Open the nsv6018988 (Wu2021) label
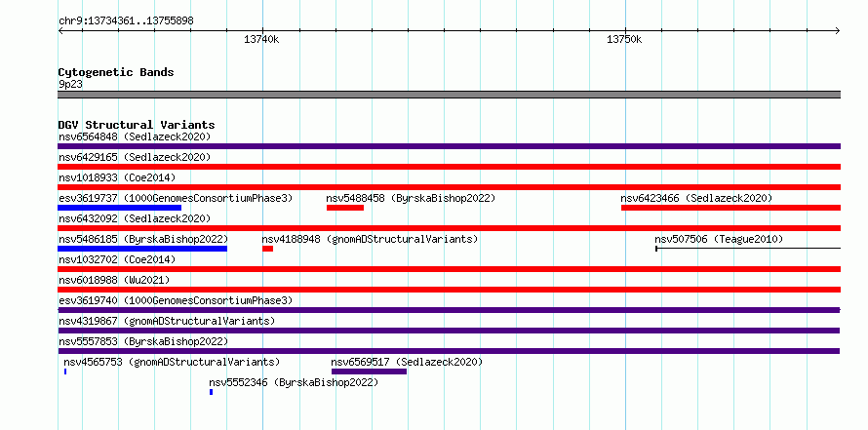Viewport: 868px width, 430px height. 114,280
